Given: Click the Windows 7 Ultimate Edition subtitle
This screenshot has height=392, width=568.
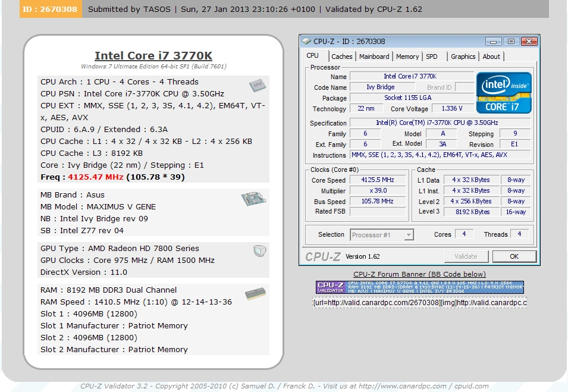Looking at the screenshot, I should coord(153,66).
